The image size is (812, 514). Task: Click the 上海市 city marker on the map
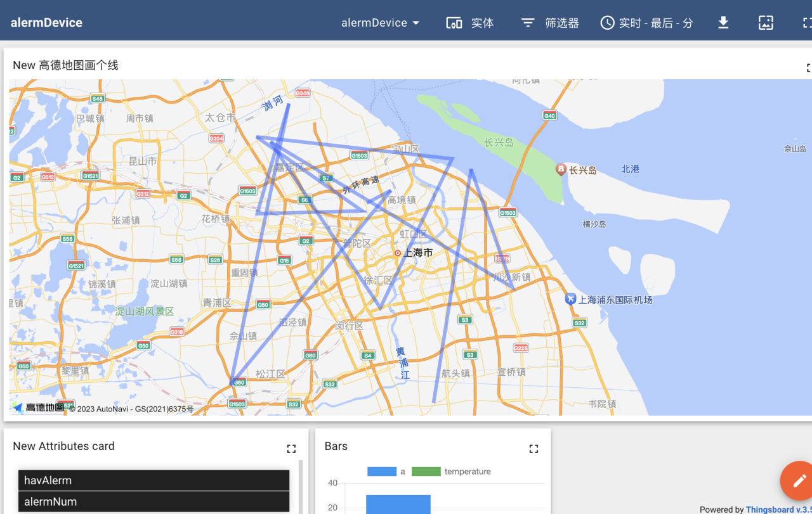[398, 253]
